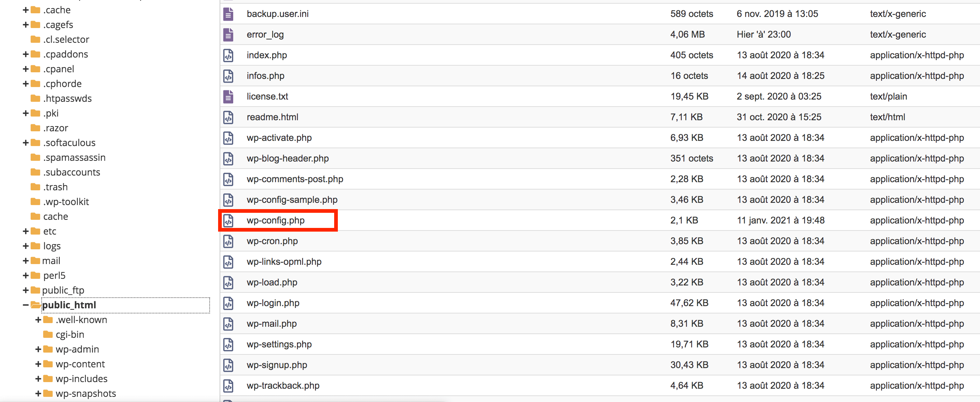
Task: Click the cgi-bin folder icon
Action: coord(48,335)
